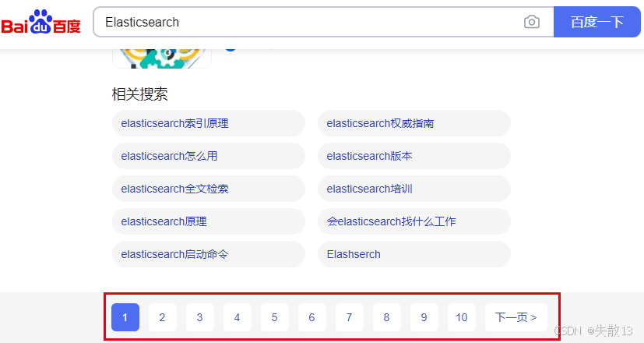
Task: Go to results page 3
Action: 200,317
